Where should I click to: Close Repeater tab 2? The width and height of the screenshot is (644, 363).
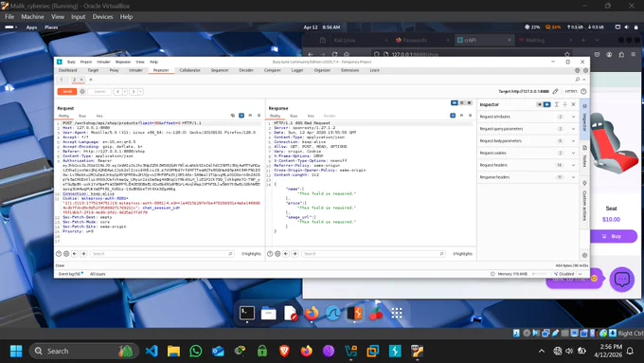pyautogui.click(x=81, y=80)
